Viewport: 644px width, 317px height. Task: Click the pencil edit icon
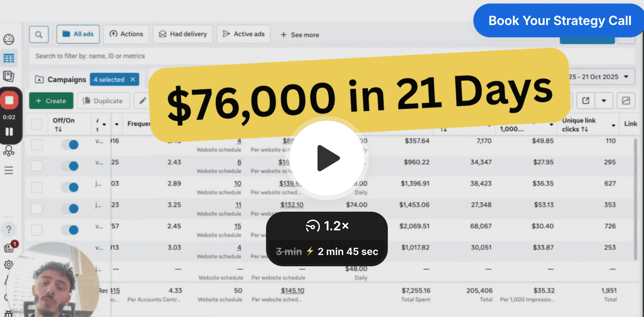(143, 101)
